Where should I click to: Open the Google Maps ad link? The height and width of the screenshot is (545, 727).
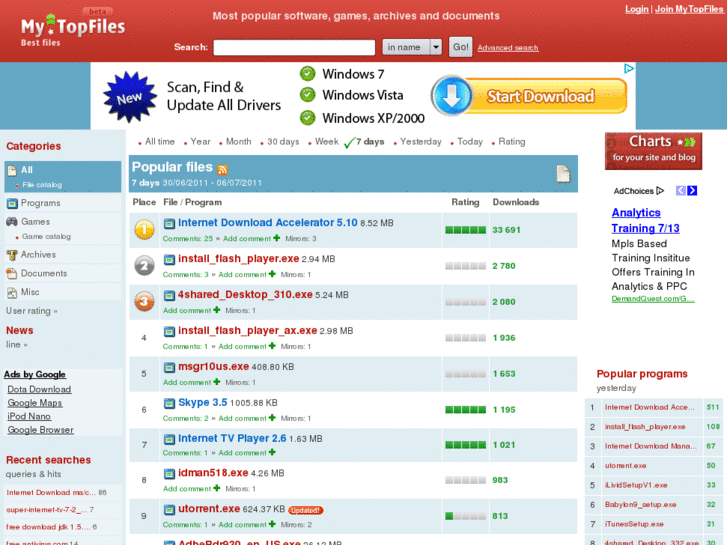point(35,403)
